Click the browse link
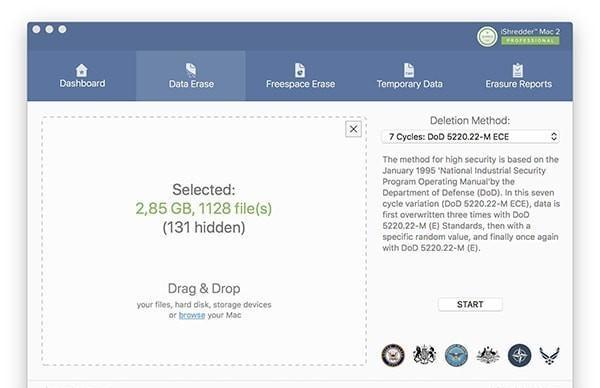Screen dimensions: 600x388 click(192, 315)
